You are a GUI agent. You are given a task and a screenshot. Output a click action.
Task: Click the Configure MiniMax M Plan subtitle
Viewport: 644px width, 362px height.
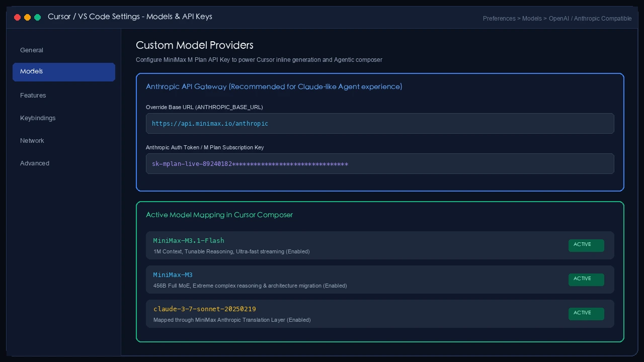[x=259, y=60]
